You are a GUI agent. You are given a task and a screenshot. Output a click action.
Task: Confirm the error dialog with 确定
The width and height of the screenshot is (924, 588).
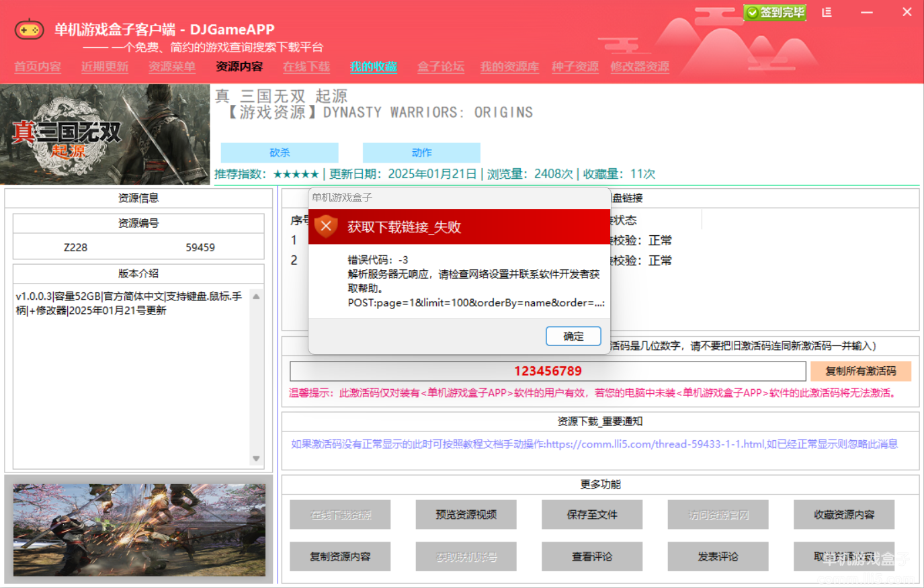click(x=573, y=336)
